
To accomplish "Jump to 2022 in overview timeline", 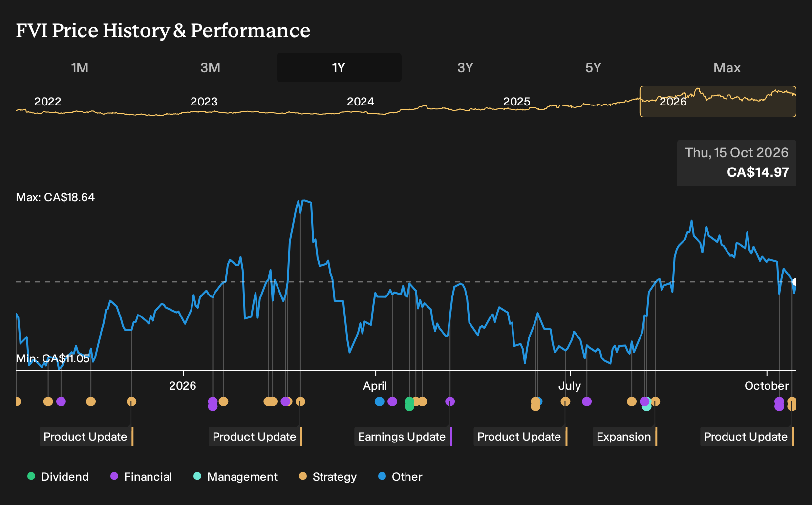I will click(47, 102).
